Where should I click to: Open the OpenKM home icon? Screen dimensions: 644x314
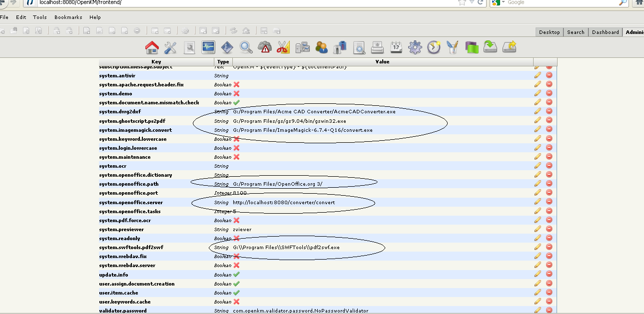pos(151,47)
